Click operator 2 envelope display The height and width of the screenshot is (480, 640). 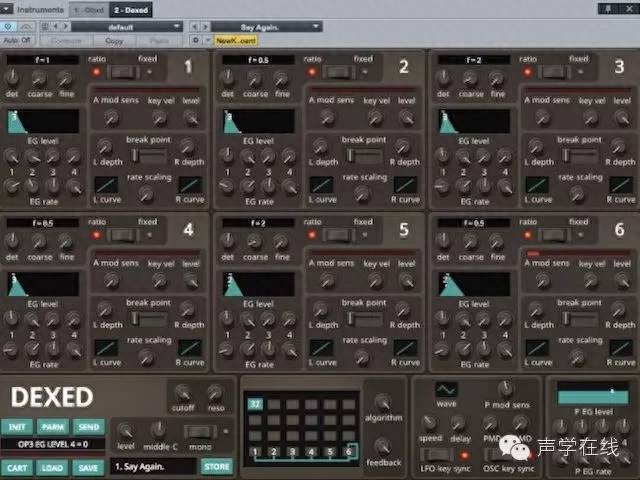pos(259,121)
